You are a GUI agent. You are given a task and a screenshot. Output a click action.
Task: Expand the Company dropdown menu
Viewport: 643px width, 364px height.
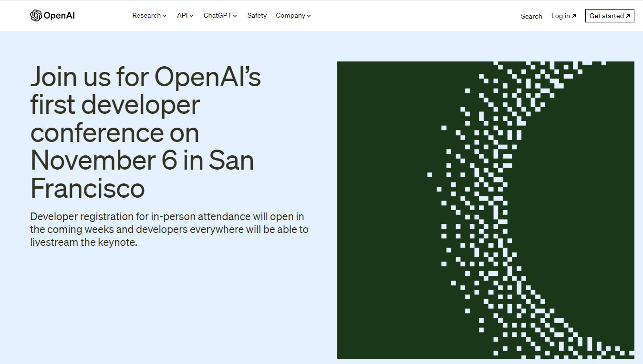(x=293, y=16)
